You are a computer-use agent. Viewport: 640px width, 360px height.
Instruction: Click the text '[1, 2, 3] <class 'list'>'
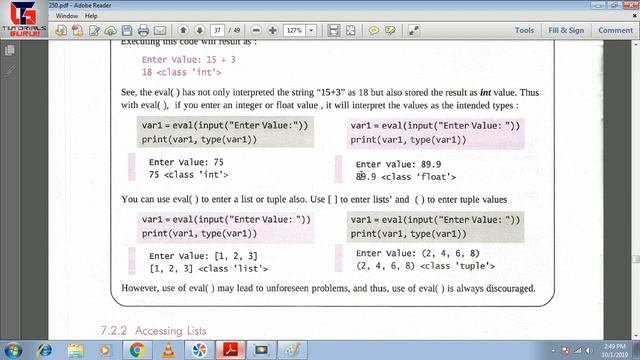(209, 269)
